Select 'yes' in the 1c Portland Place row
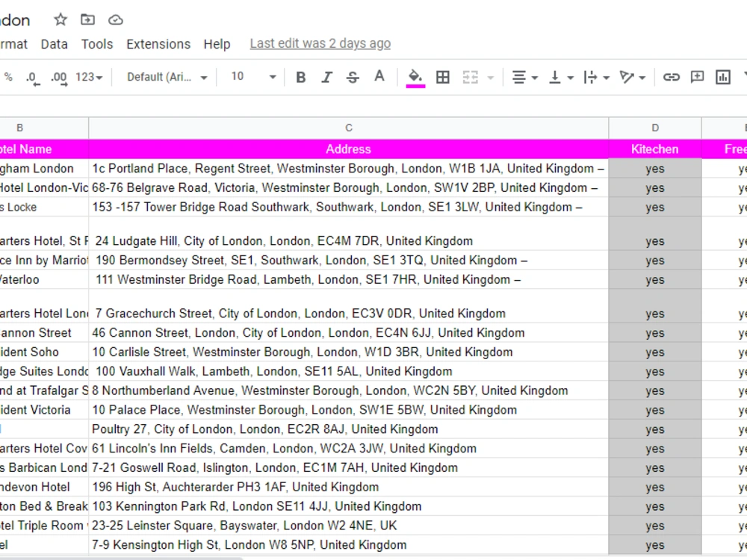 (x=655, y=169)
